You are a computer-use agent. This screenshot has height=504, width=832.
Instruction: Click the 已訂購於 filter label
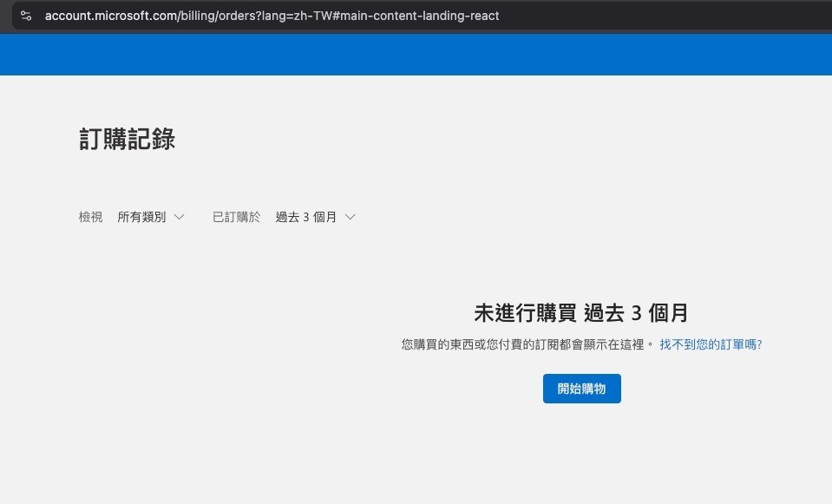pos(236,217)
